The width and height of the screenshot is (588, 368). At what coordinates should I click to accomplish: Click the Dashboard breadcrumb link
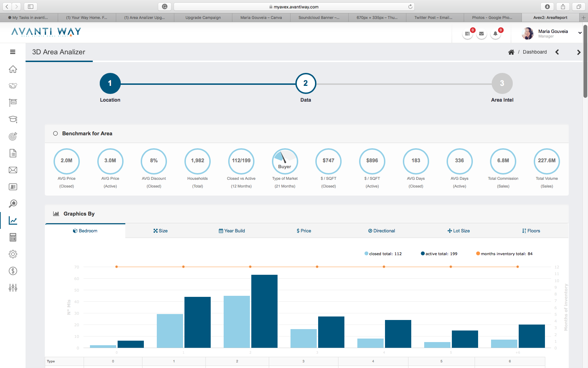click(534, 52)
